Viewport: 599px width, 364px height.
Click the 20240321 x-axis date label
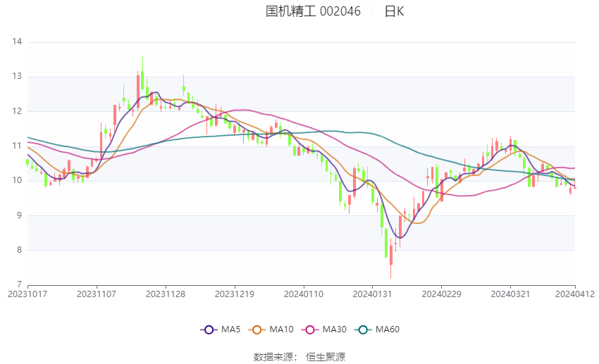point(510,294)
